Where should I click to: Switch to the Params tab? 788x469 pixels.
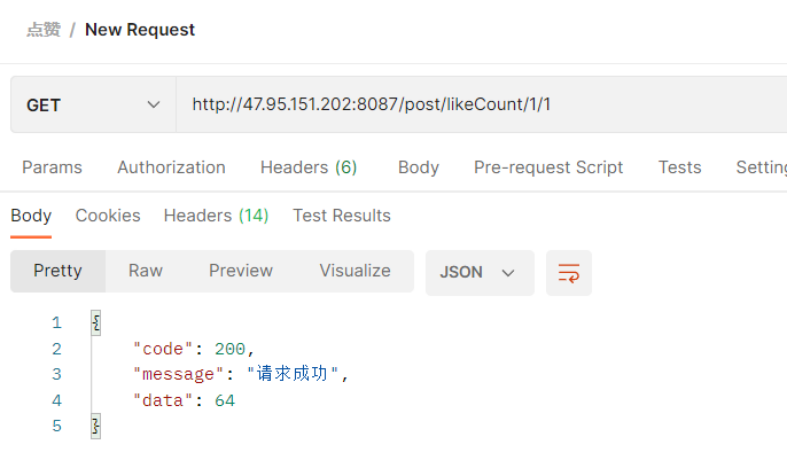coord(52,167)
